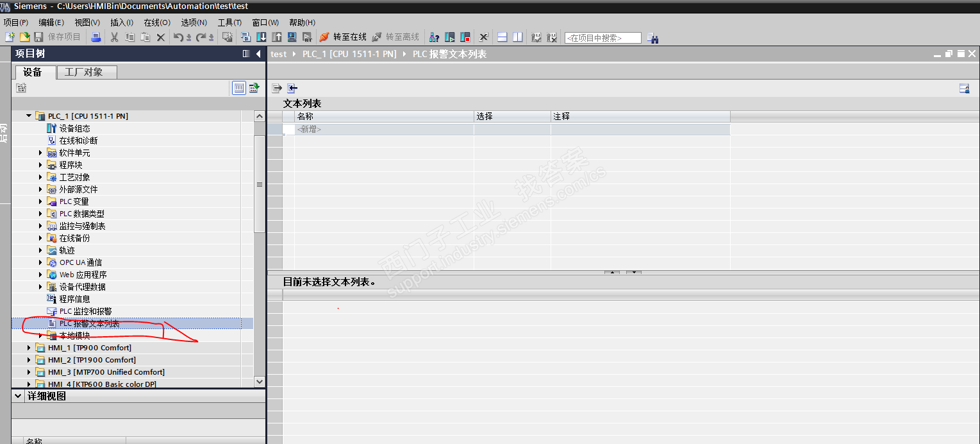Click the import text lists icon
The image size is (980, 444).
click(x=292, y=89)
